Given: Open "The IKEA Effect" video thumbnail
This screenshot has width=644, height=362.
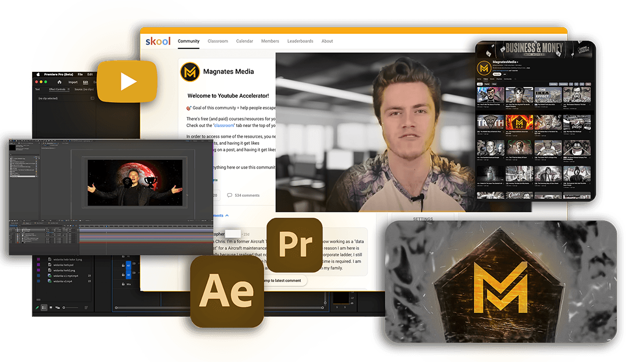Looking at the screenshot, I should [548, 95].
